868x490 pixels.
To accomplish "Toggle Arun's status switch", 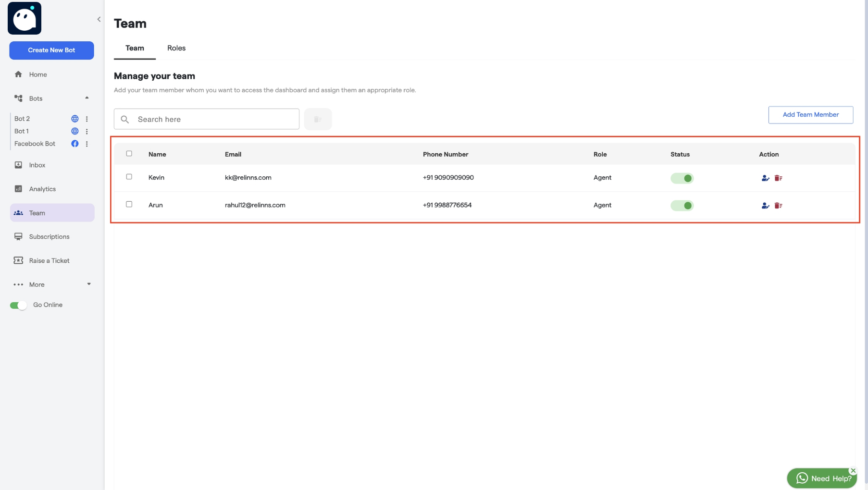I will pos(682,206).
